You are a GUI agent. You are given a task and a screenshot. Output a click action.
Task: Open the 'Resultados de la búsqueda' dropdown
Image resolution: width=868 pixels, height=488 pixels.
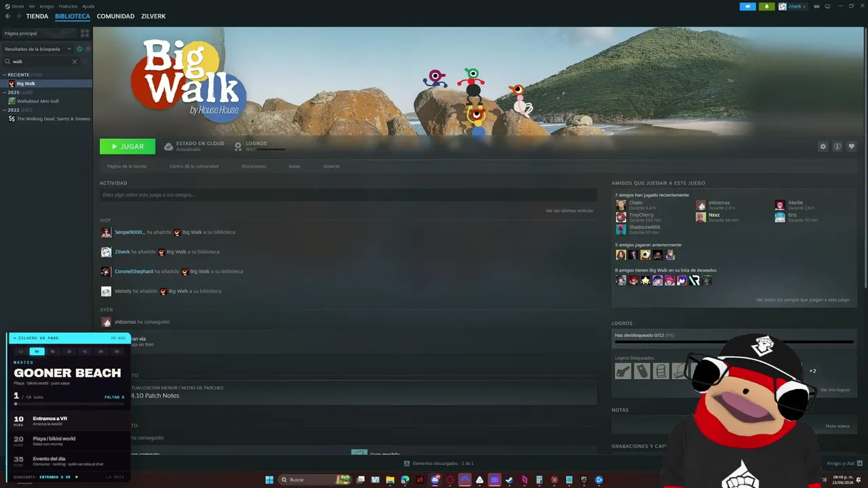pos(37,49)
